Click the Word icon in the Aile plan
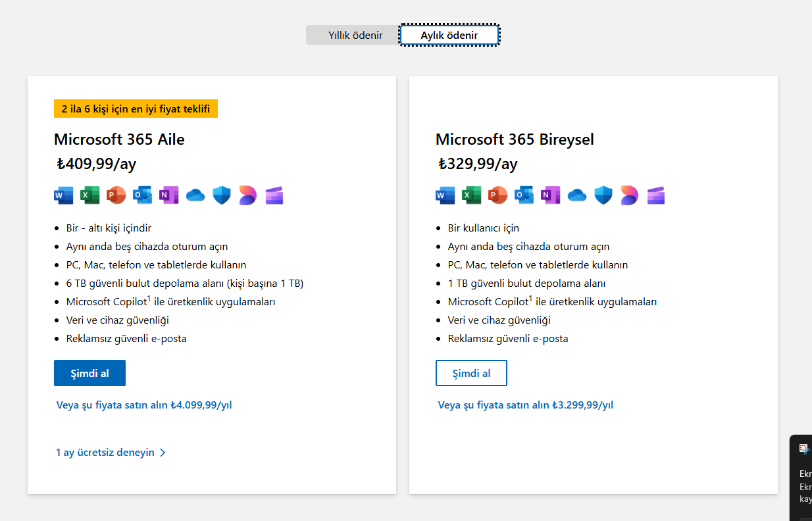The width and height of the screenshot is (812, 521). (63, 195)
